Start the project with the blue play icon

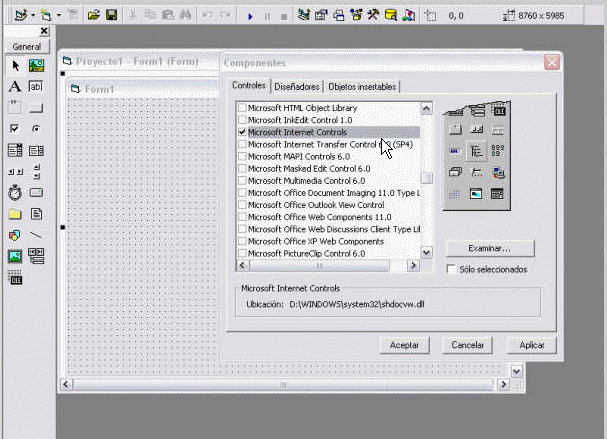click(250, 16)
